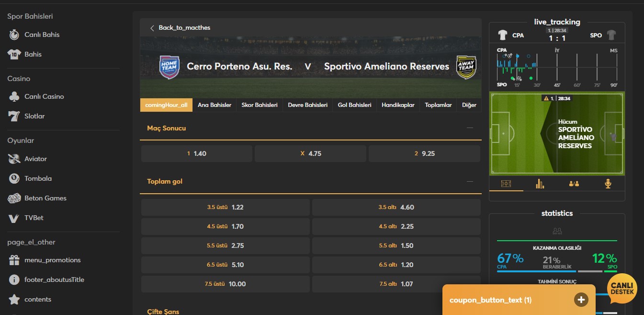This screenshot has width=644, height=315.
Task: Bet on draw X at 4.75
Action: 310,153
